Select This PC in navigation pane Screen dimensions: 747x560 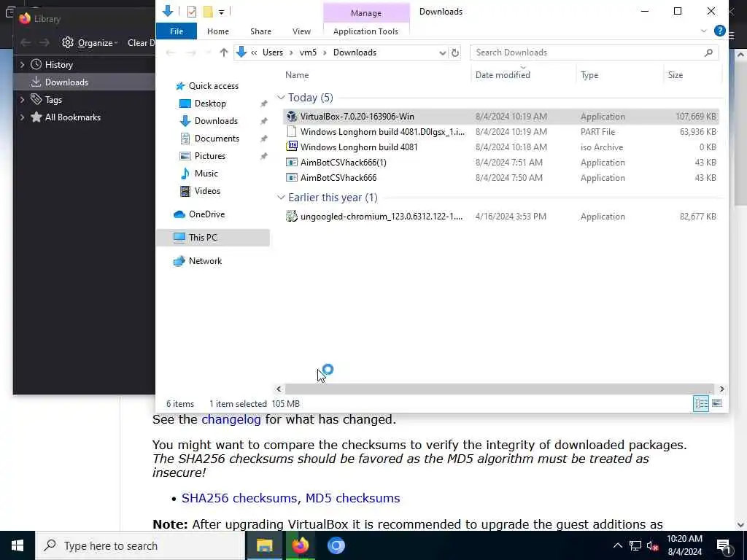point(203,238)
